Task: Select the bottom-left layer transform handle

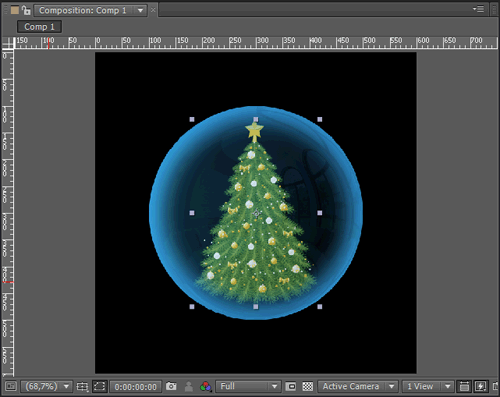Action: pos(192,307)
